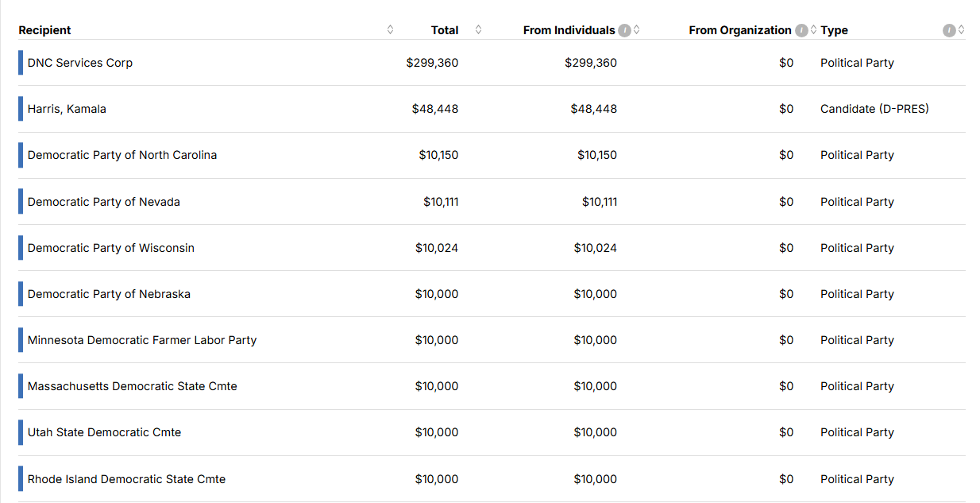The height and width of the screenshot is (503, 980).
Task: Sort table by the Recipient sort arrows
Action: 390,30
